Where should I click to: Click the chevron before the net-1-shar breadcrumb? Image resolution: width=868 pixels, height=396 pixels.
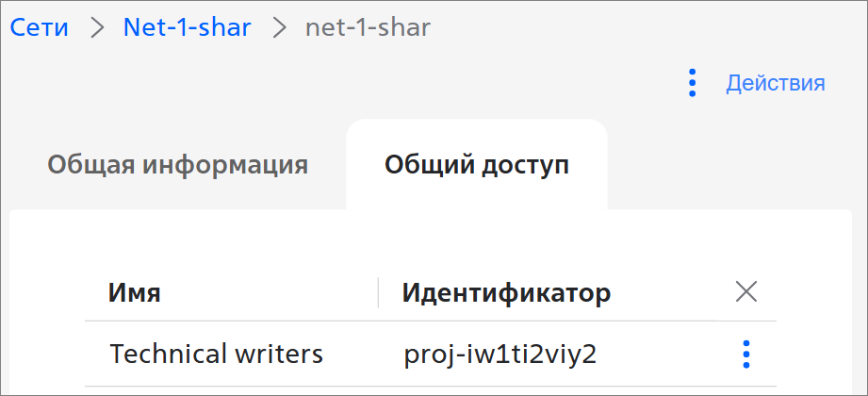click(280, 27)
